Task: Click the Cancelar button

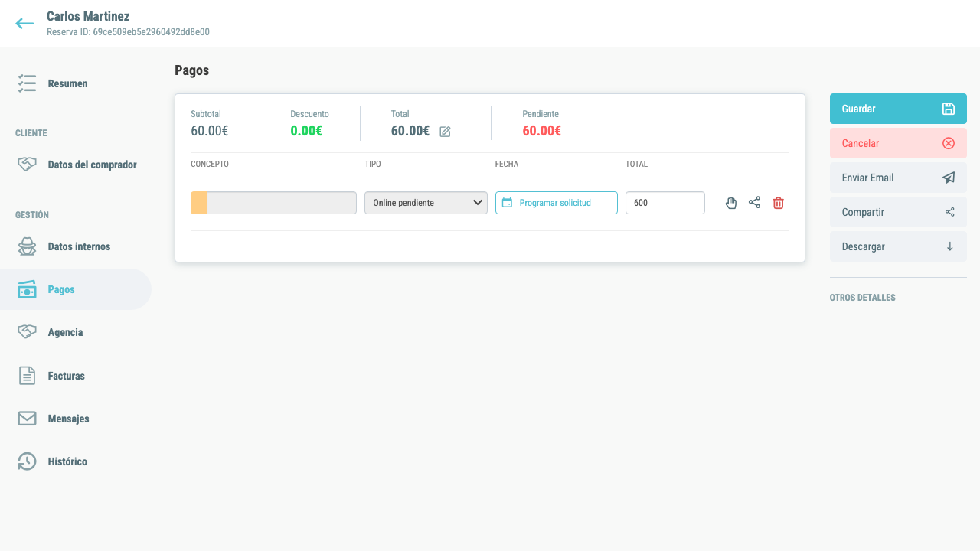Action: click(898, 143)
